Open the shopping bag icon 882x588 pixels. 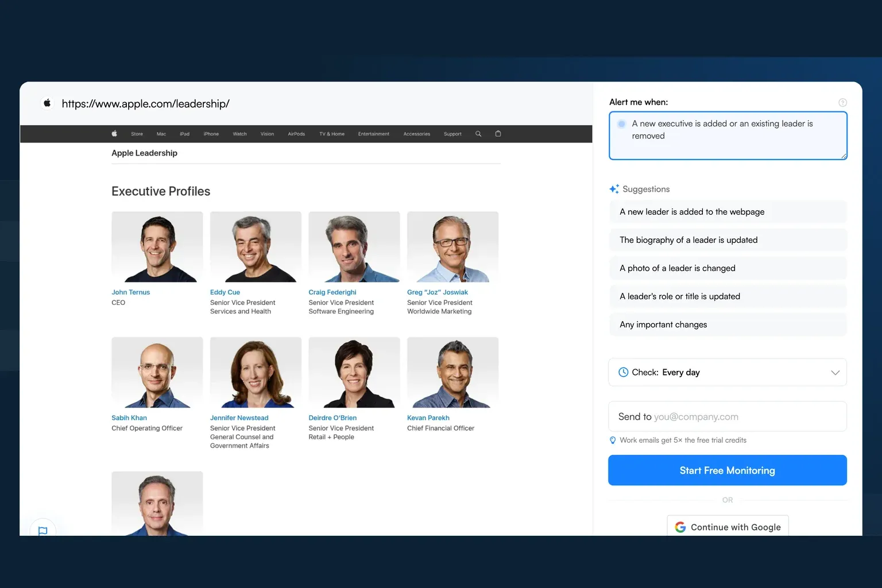498,134
